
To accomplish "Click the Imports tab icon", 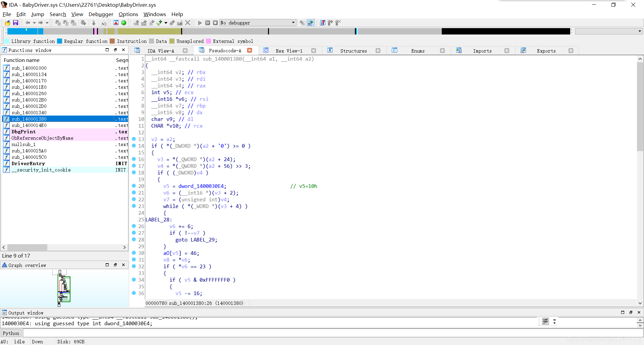I will (x=459, y=51).
